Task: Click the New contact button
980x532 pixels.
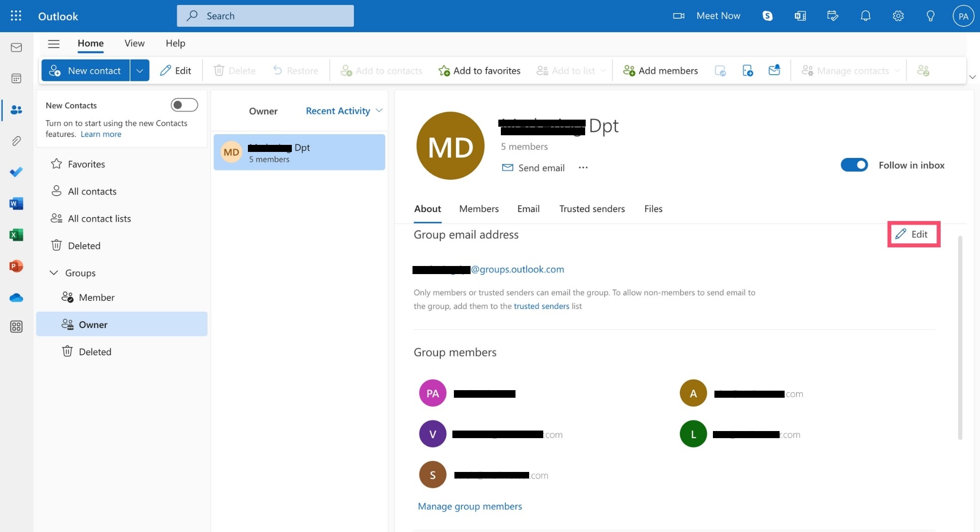Action: click(x=86, y=71)
